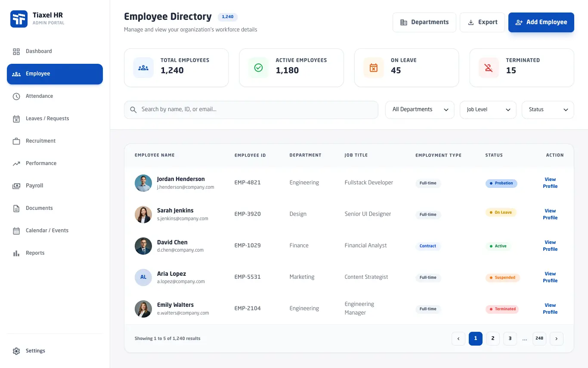Click the Documents file icon
The image size is (588, 368).
coord(16,209)
